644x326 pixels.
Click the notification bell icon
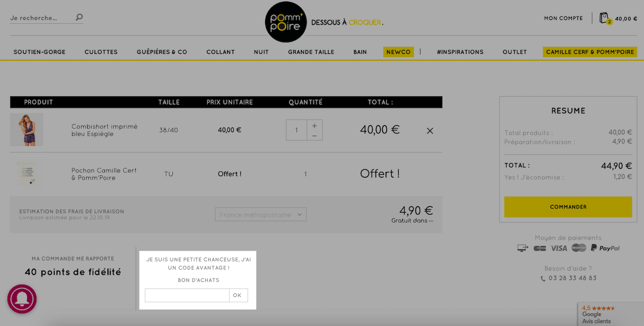click(x=22, y=299)
